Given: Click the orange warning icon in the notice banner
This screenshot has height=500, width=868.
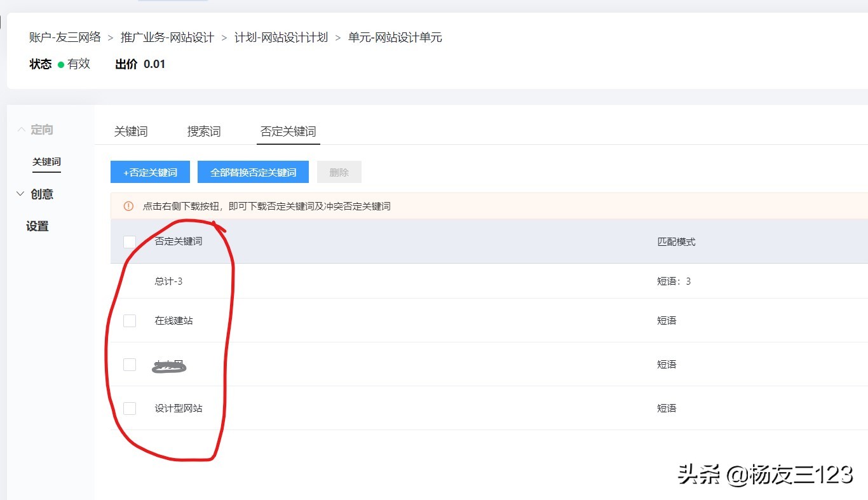Looking at the screenshot, I should pyautogui.click(x=127, y=205).
